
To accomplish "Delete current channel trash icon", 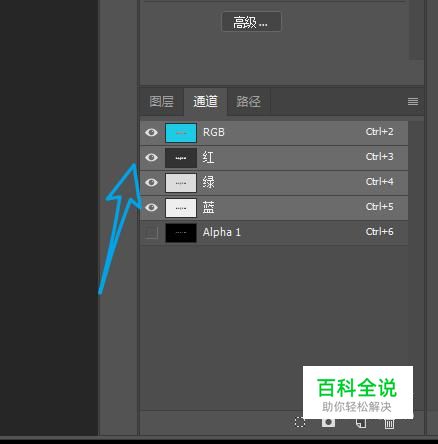I will 389,423.
